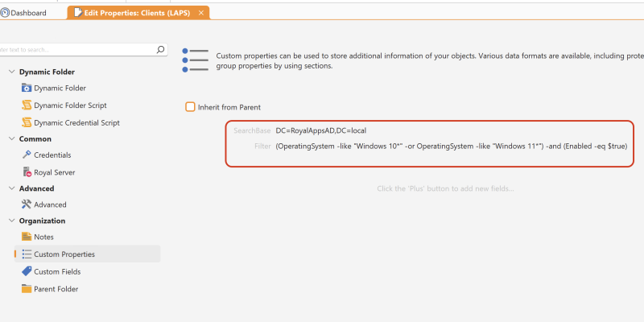Enable the Inherit from Parent checkbox
This screenshot has height=322, width=644.
(190, 106)
